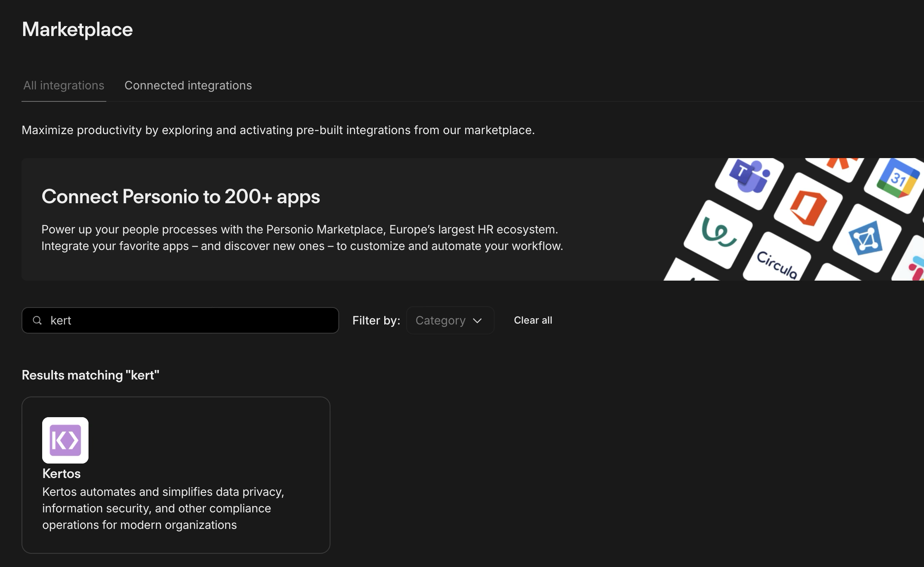
Task: Click the blue Azure AD icon
Action: [867, 238]
